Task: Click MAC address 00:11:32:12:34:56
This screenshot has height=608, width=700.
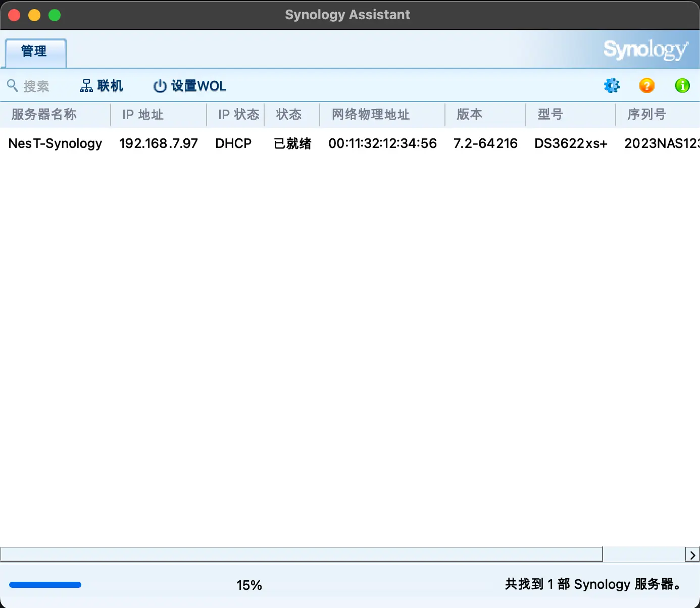Action: coord(382,143)
